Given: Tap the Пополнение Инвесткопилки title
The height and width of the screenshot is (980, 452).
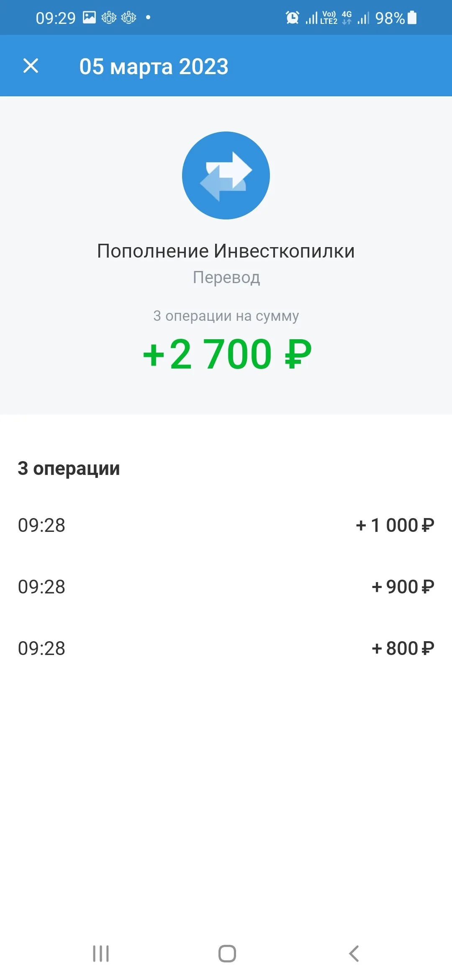Looking at the screenshot, I should 226,251.
